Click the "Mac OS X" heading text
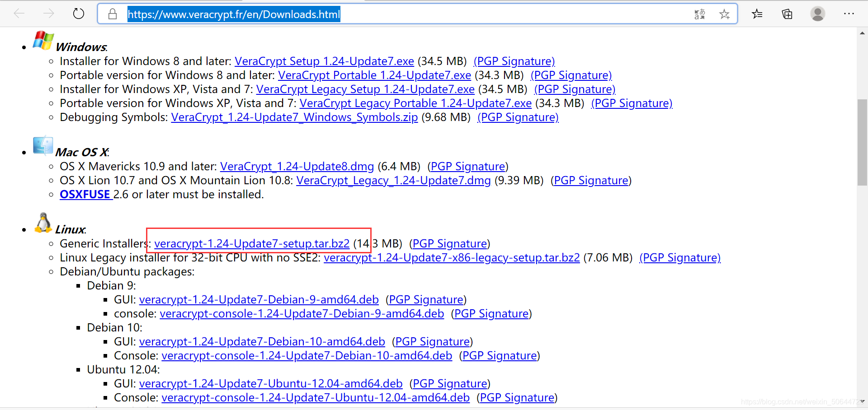Image resolution: width=868 pixels, height=410 pixels. click(x=82, y=153)
